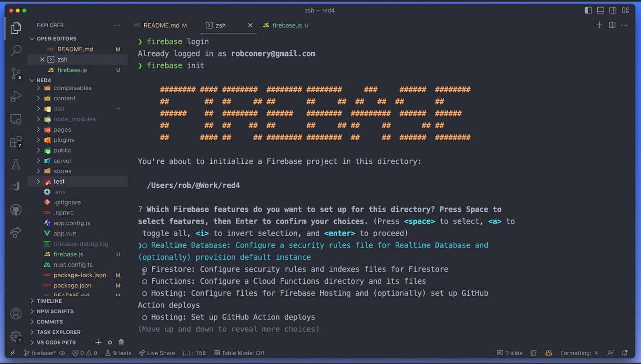Open the Remote Explorer view
Viewport: 641px width, 364px height.
click(16, 119)
